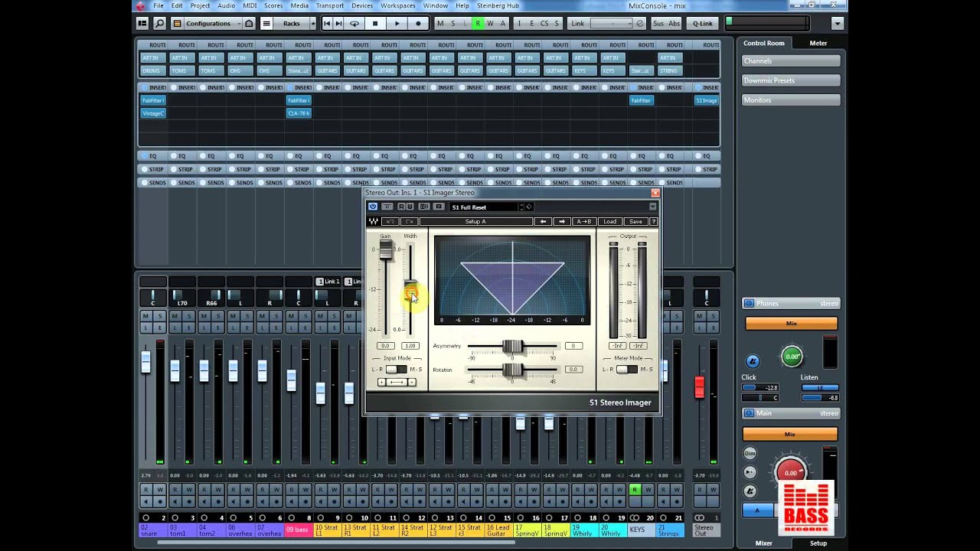Click the Sus button in toolbar
This screenshot has height=551, width=980.
658,24
